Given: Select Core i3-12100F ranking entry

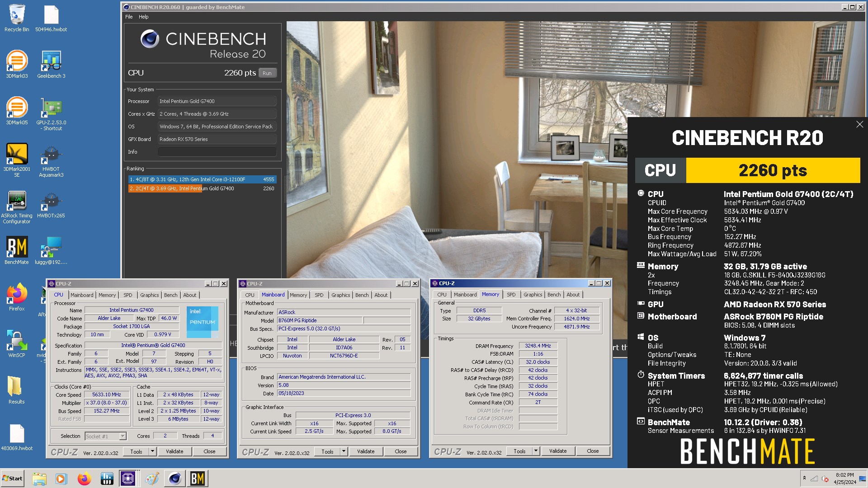Looking at the screenshot, I should [x=202, y=179].
